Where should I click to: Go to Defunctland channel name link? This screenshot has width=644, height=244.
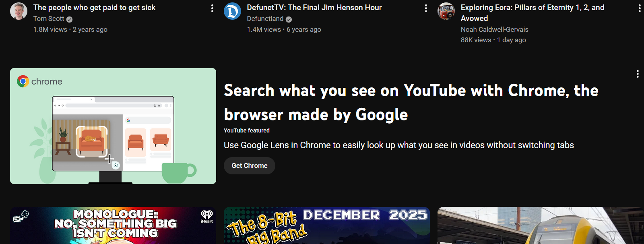tap(265, 19)
